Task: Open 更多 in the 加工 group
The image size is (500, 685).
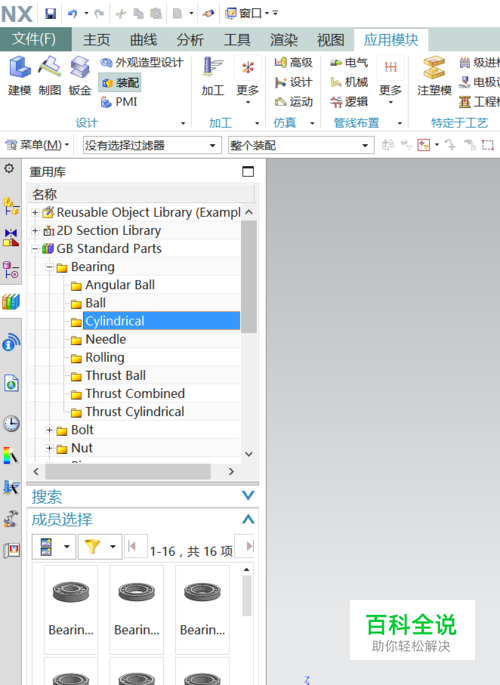Action: point(248,81)
